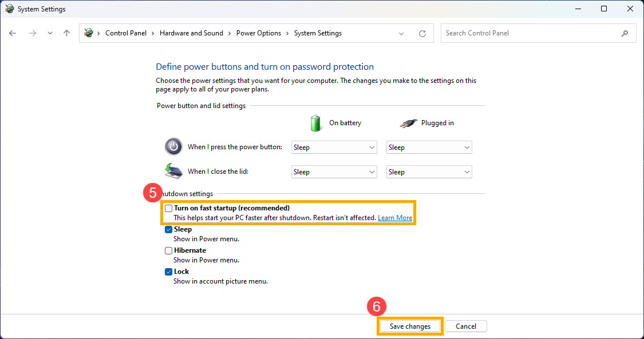This screenshot has width=644, height=339.
Task: Click the Control Panel icon in address bar
Action: (x=88, y=33)
